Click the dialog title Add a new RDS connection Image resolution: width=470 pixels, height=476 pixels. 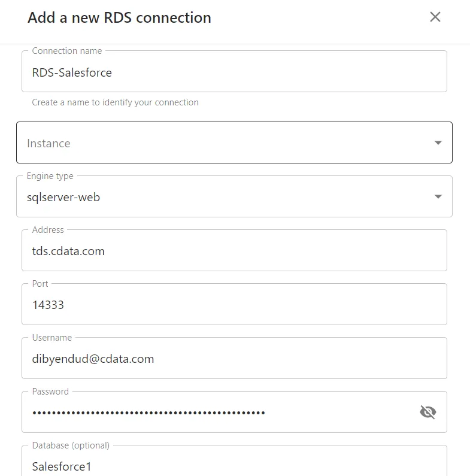(119, 18)
